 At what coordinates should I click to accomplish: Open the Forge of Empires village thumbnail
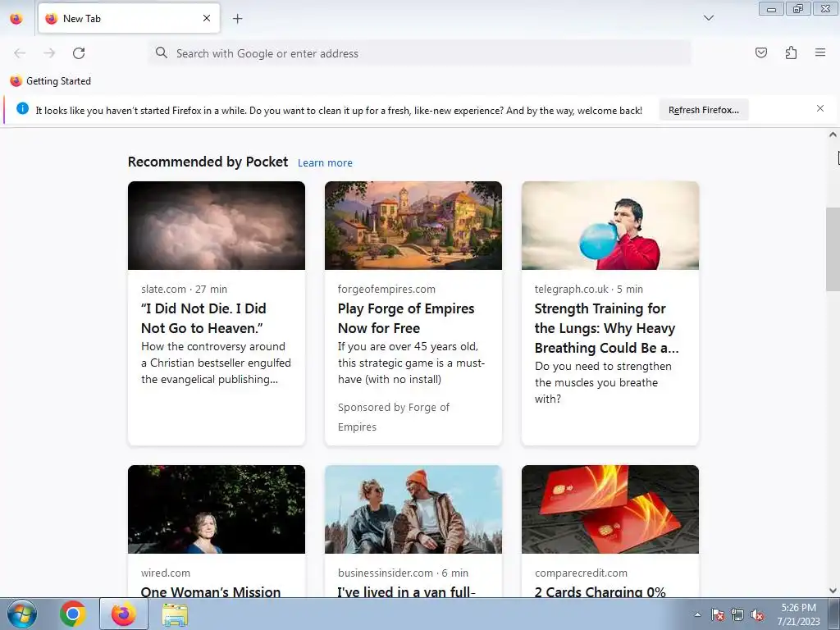(413, 226)
